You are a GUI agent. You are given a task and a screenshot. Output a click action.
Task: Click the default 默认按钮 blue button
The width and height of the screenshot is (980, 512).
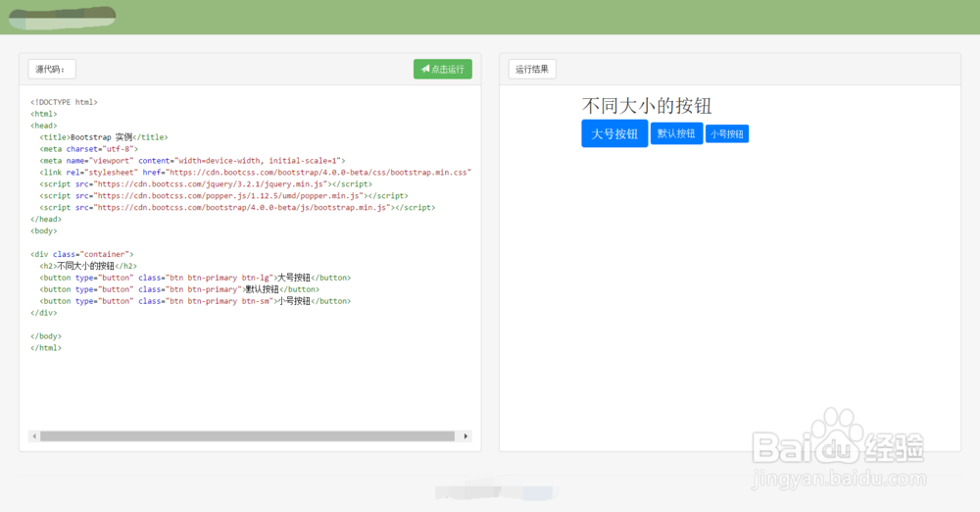click(x=676, y=133)
